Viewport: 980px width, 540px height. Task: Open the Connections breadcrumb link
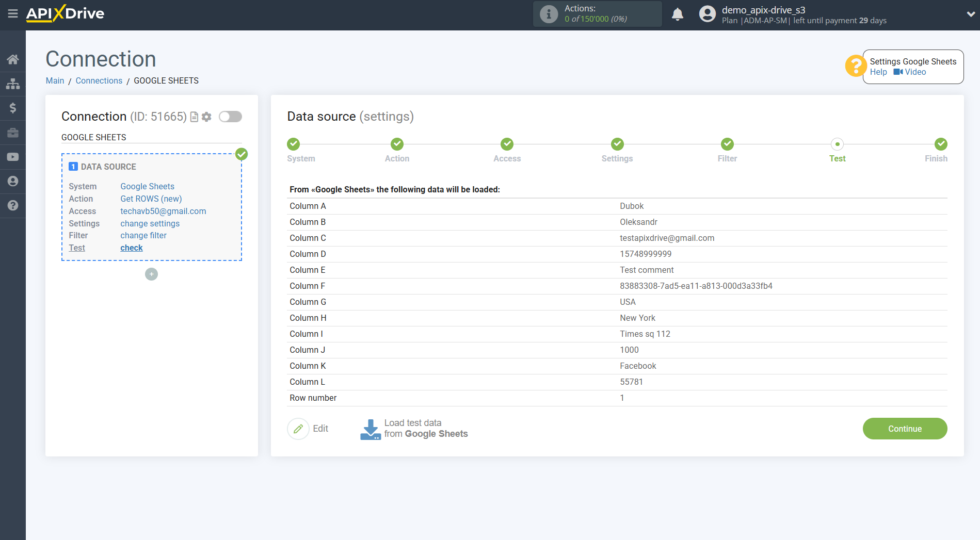click(x=99, y=80)
